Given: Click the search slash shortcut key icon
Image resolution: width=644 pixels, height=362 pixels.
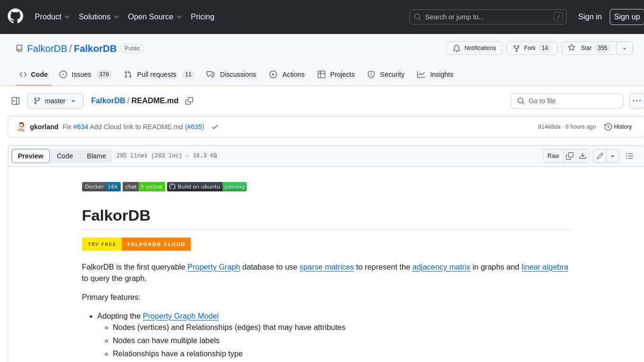Looking at the screenshot, I should 558,17.
